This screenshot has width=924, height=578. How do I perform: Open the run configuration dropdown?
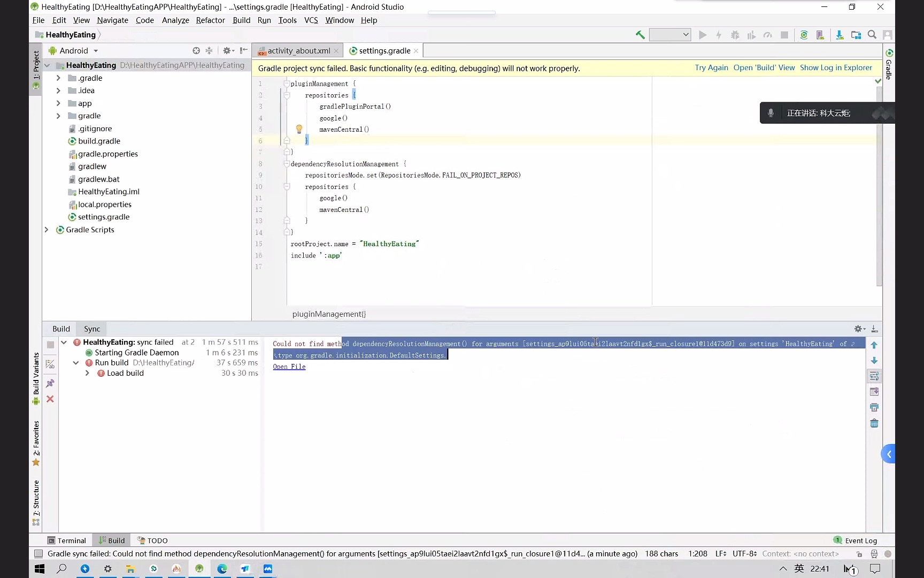pyautogui.click(x=670, y=35)
